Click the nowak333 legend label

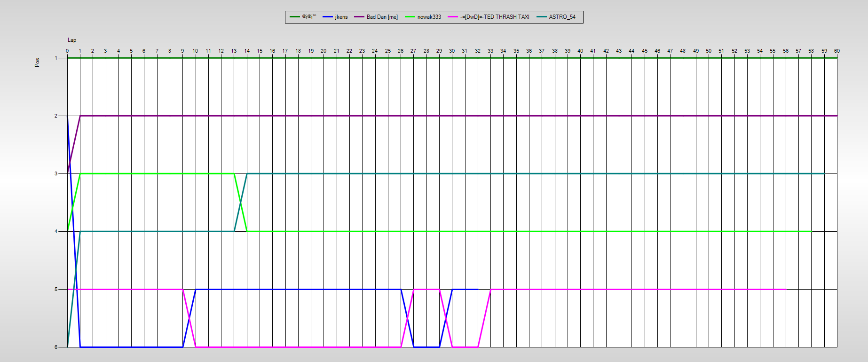coord(429,17)
